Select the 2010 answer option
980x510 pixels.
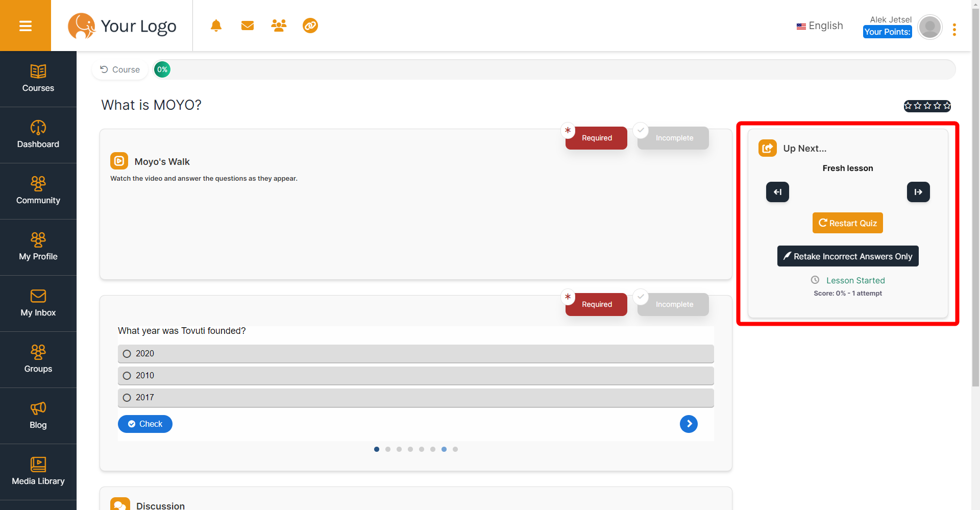tap(127, 376)
